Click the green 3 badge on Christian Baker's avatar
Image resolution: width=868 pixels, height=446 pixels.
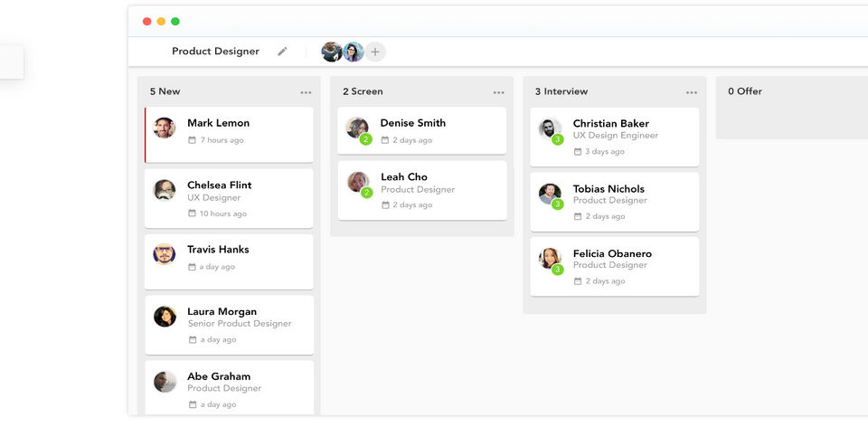(558, 139)
